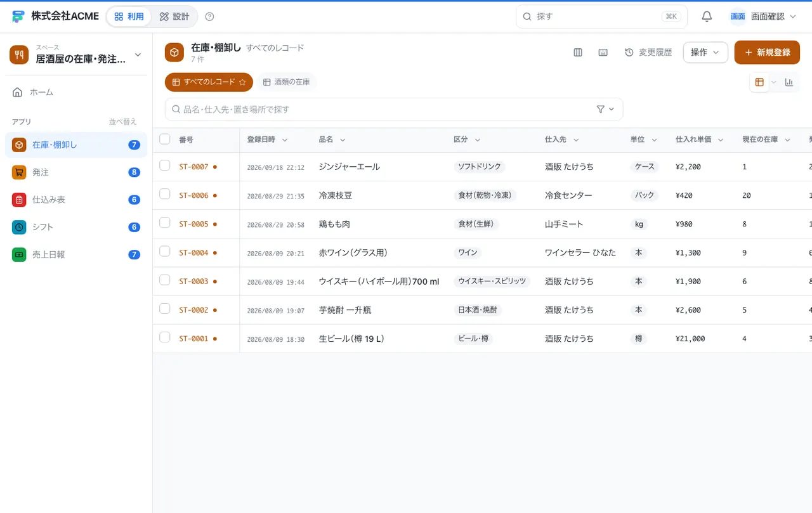The image size is (812, 513).
Task: Click the 新規登録 button
Action: click(x=767, y=53)
